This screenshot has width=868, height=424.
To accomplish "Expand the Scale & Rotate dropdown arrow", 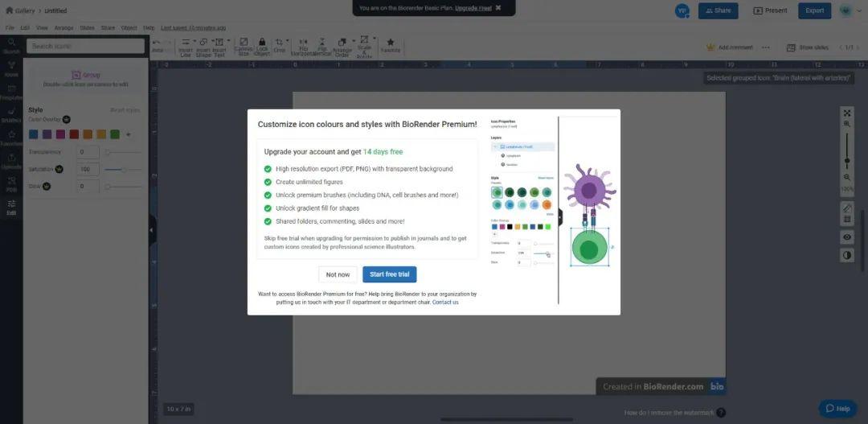I will pyautogui.click(x=375, y=39).
